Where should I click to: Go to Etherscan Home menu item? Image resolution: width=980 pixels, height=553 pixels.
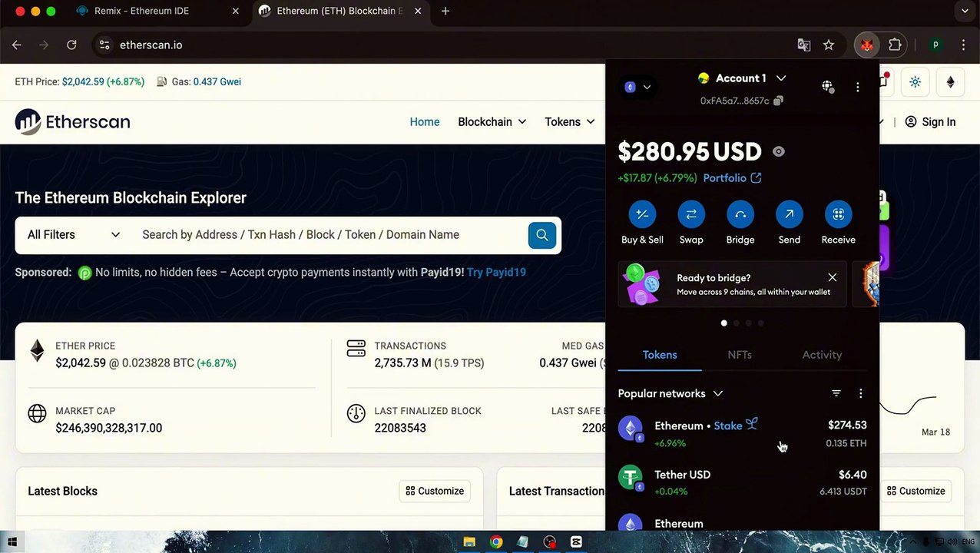pos(425,121)
